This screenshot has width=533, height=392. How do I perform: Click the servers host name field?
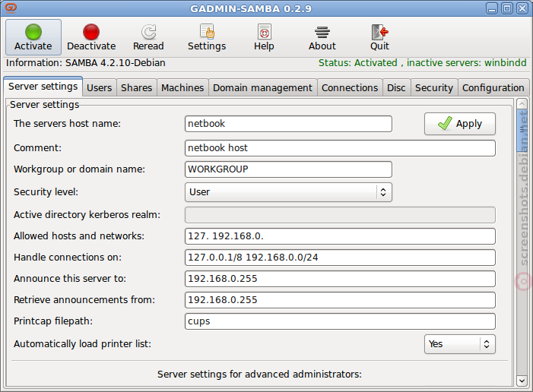(288, 124)
